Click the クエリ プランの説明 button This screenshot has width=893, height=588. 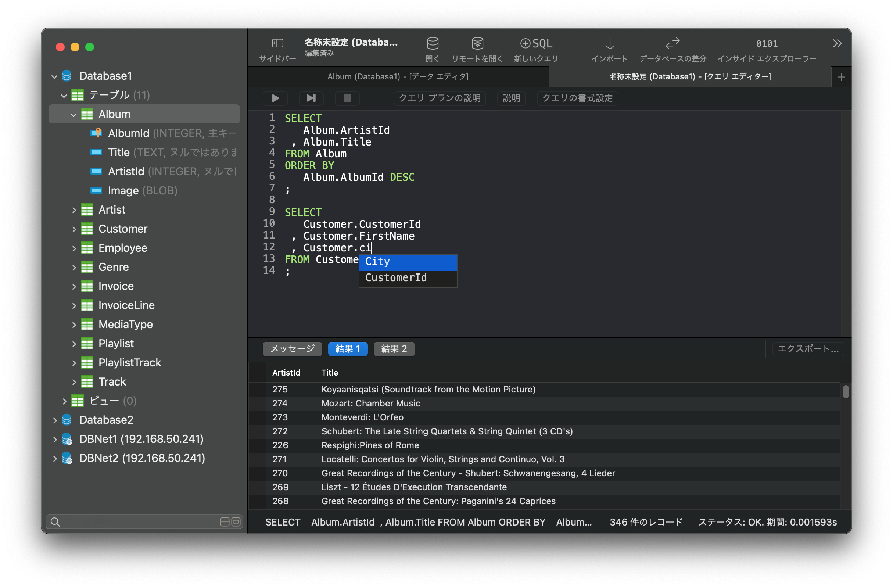pos(440,98)
